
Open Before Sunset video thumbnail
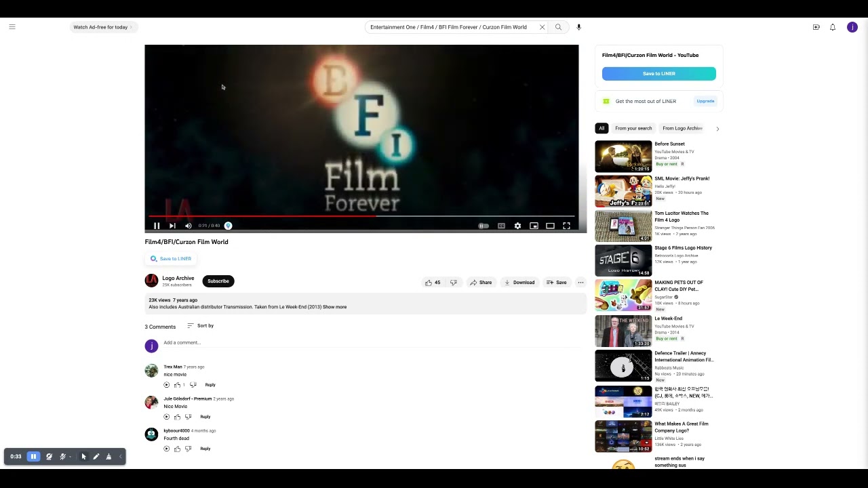pos(623,157)
